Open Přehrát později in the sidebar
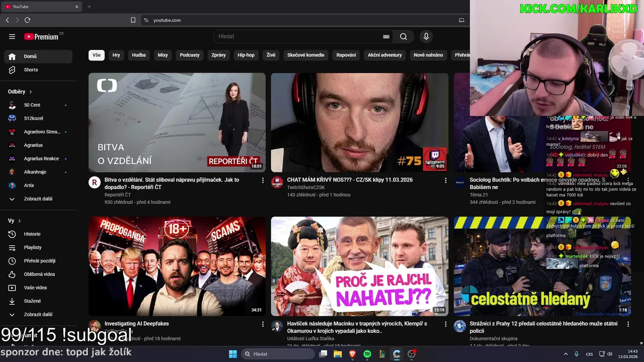This screenshot has width=644, height=362. coord(38,261)
